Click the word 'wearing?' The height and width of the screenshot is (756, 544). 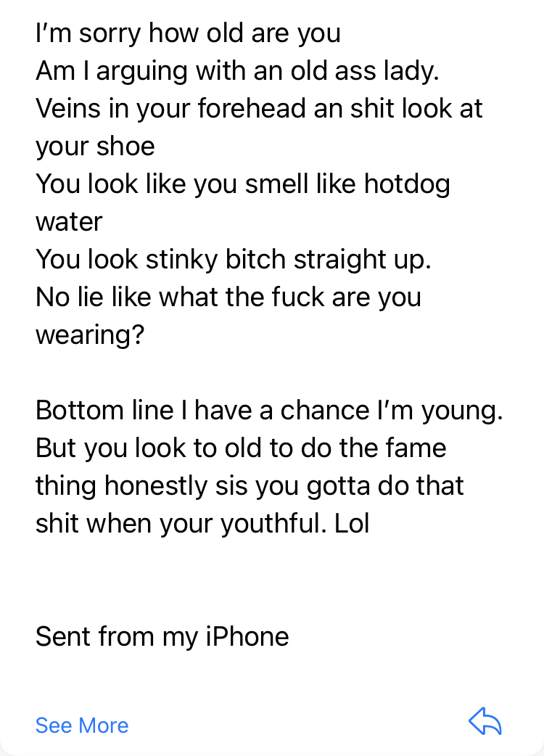pyautogui.click(x=90, y=335)
